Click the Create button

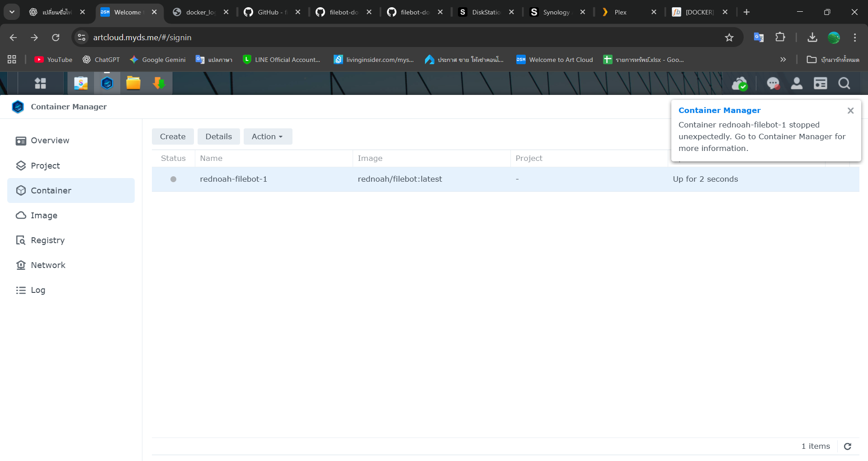click(173, 136)
